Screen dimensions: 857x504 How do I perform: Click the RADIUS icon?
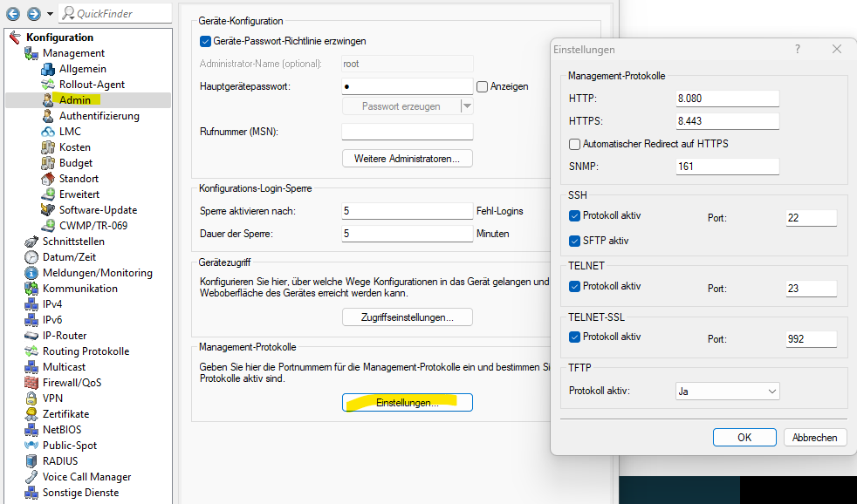(31, 461)
